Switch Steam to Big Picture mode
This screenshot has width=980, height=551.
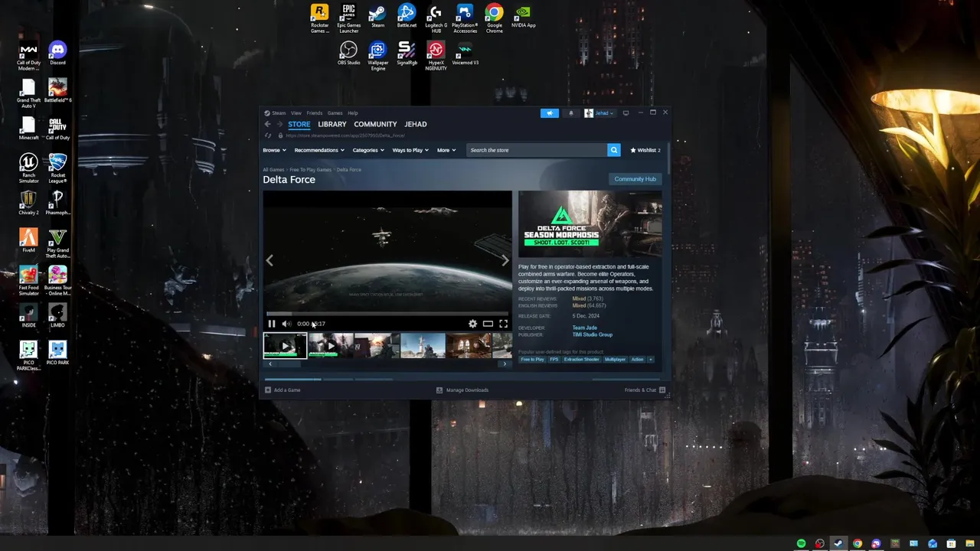[626, 113]
